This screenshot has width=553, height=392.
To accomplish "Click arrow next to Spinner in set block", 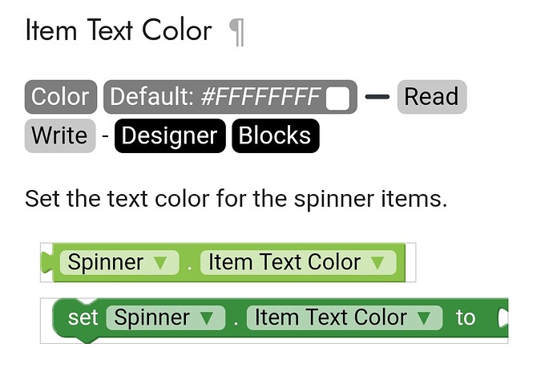I will click(x=207, y=318).
